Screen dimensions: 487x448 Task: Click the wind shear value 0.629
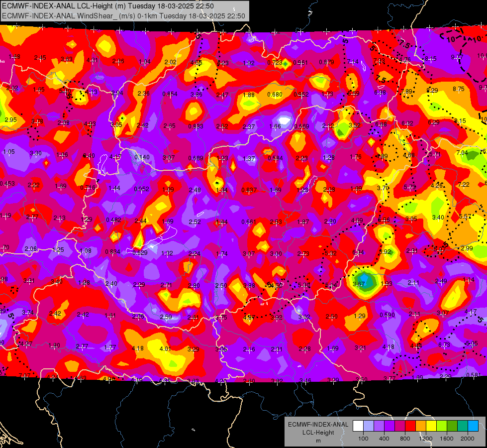140,252
